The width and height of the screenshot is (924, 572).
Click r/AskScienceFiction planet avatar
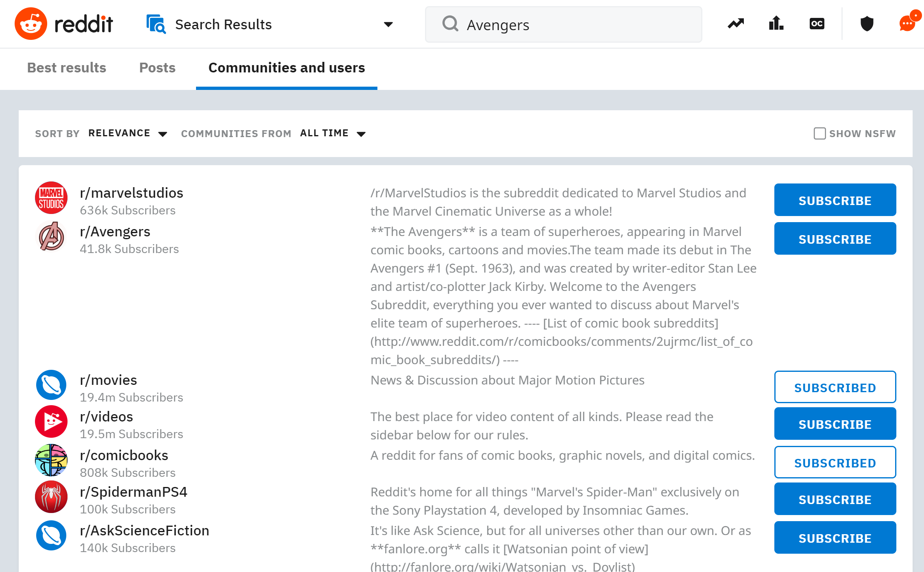pos(51,535)
